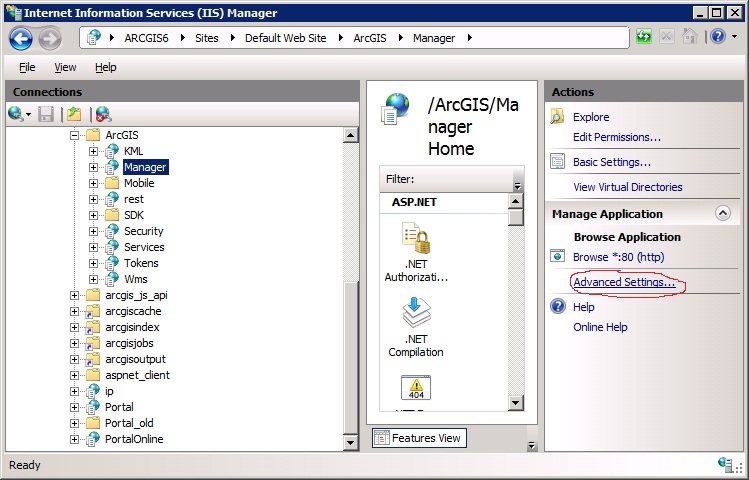Click Browse *:80 (http) link

click(619, 257)
